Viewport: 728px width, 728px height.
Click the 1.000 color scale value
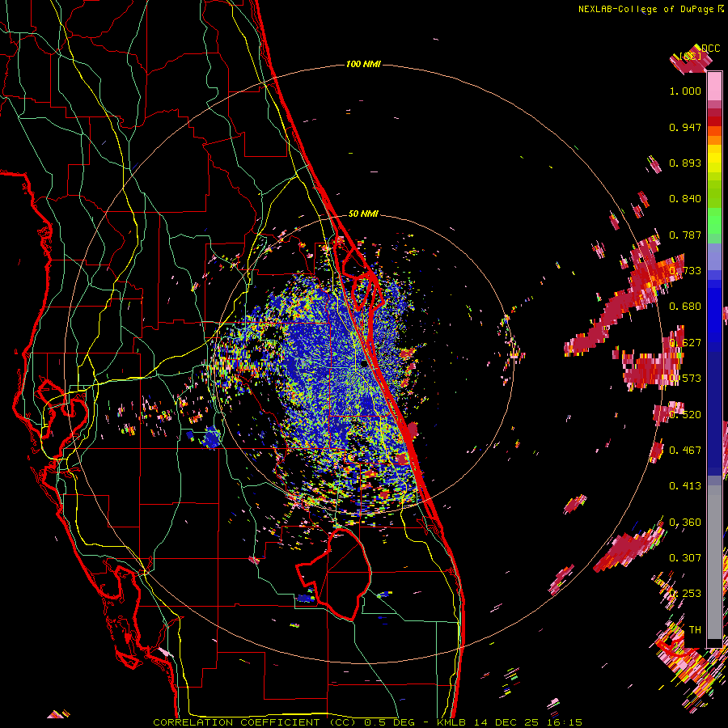(685, 91)
